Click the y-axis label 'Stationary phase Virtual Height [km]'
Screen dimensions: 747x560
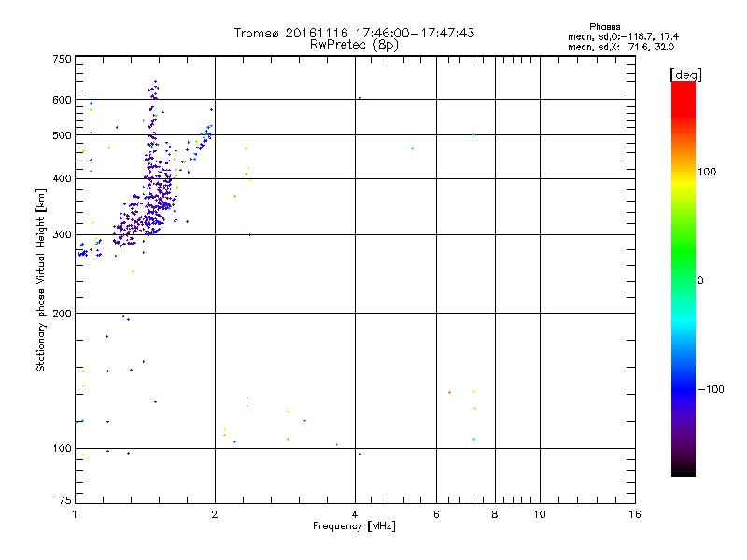click(x=41, y=280)
